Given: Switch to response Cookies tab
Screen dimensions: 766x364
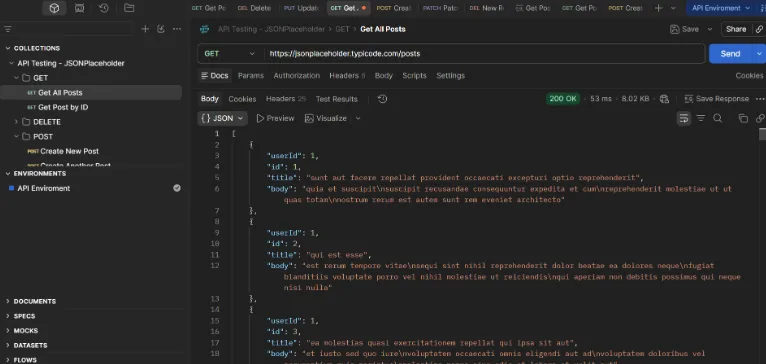Looking at the screenshot, I should (242, 99).
